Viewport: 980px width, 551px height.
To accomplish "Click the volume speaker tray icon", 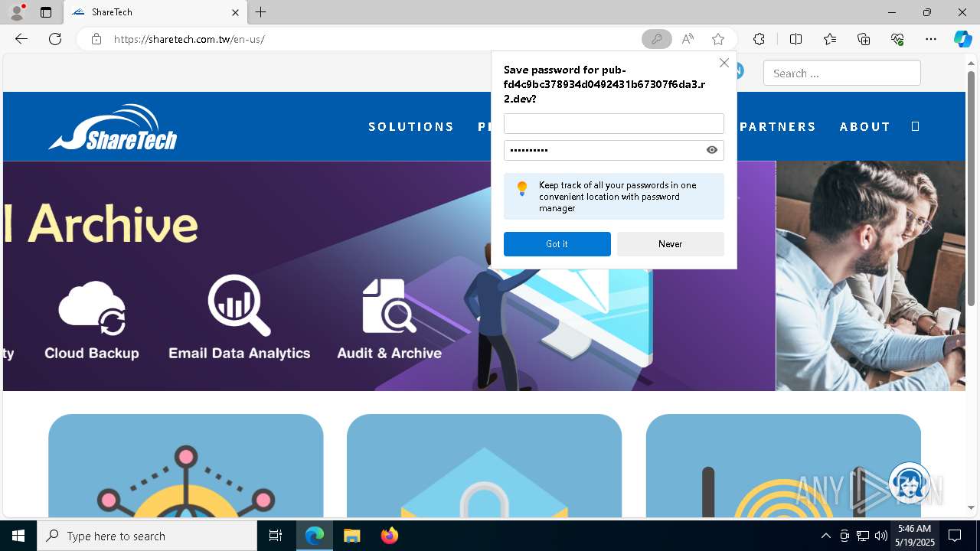I will point(881,536).
